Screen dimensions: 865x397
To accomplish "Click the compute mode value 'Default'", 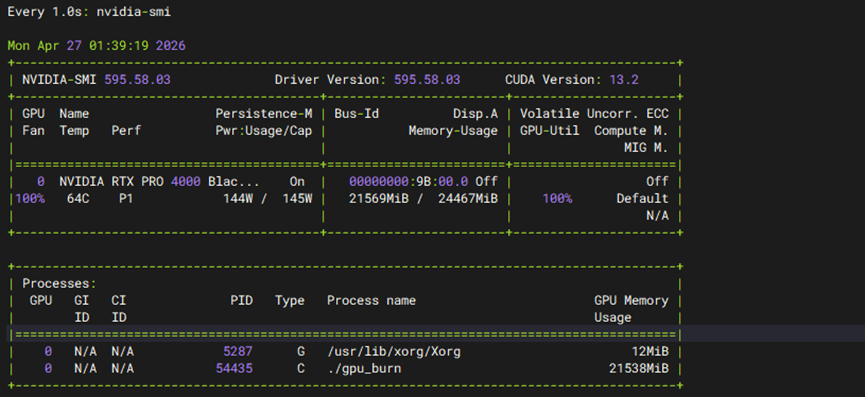I will click(643, 198).
